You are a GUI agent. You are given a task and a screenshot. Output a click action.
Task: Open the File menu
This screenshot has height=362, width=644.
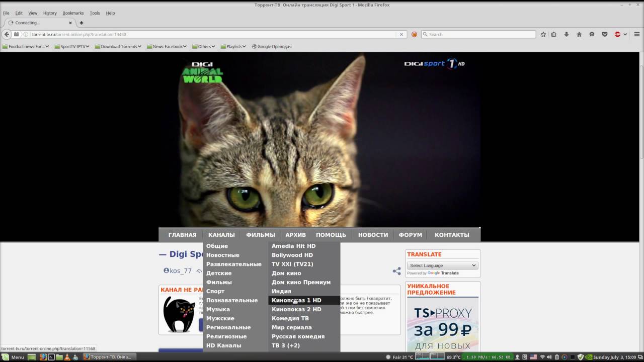6,13
